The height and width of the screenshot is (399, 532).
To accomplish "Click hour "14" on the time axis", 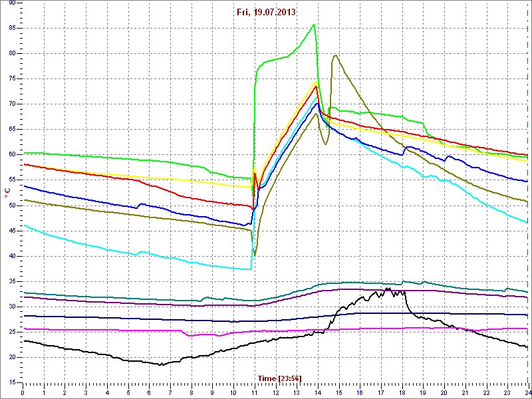I will pyautogui.click(x=318, y=391).
